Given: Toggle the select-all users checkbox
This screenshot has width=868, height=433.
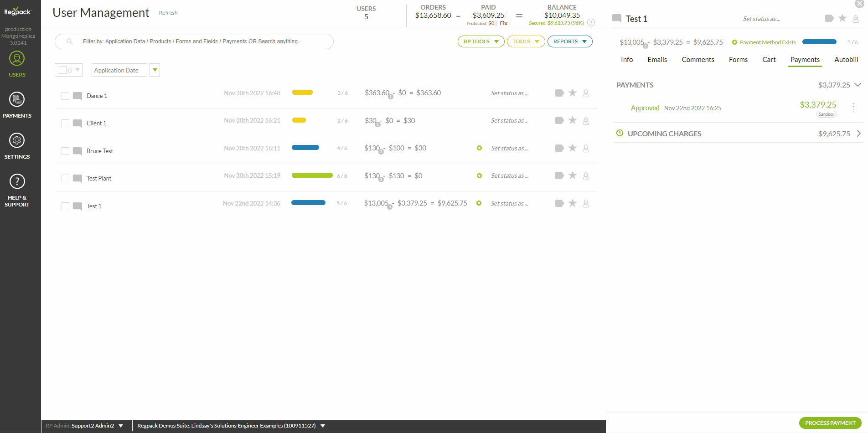Looking at the screenshot, I should (62, 70).
